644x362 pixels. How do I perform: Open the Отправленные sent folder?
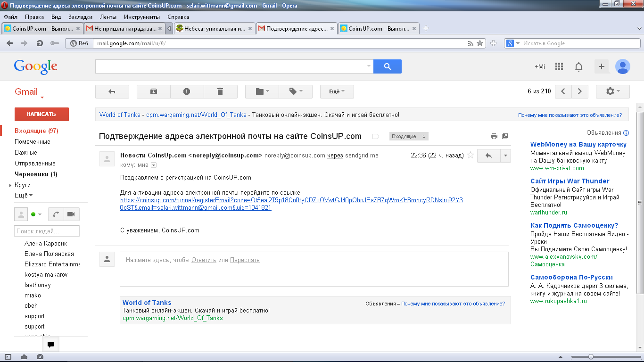[35, 163]
